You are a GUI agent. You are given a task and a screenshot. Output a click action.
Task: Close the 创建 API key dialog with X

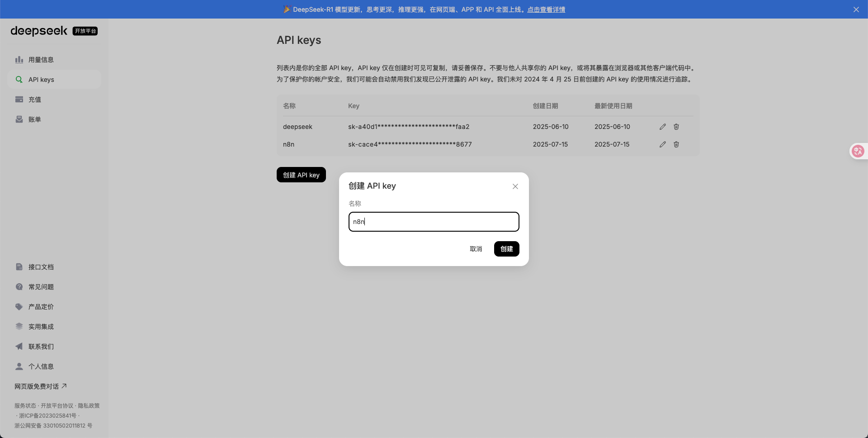tap(515, 186)
